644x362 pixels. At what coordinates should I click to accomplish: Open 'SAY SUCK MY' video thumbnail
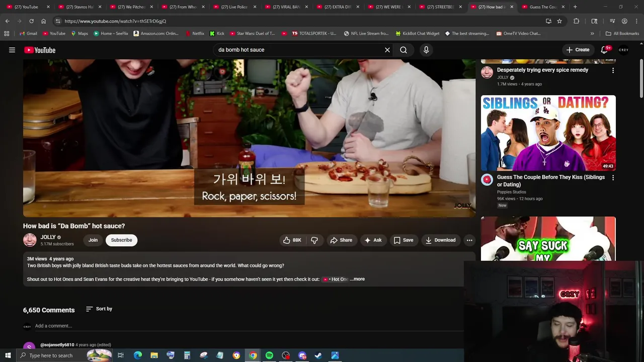(x=548, y=239)
